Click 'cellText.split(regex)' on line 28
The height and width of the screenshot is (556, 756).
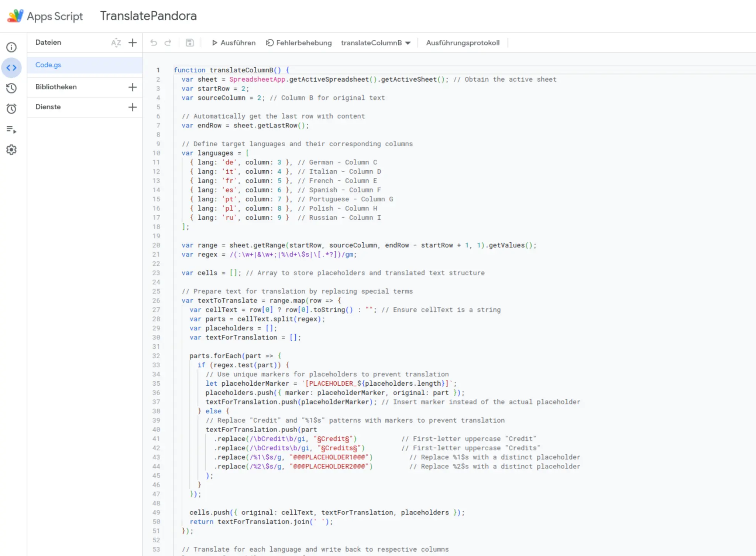coord(279,319)
